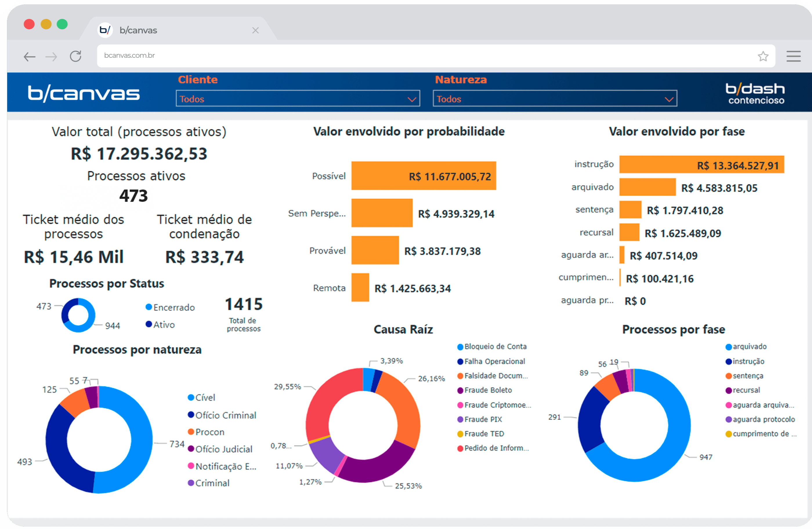Viewport: 812px width, 529px height.
Task: Click the b/ favicon in tab
Action: 105,30
